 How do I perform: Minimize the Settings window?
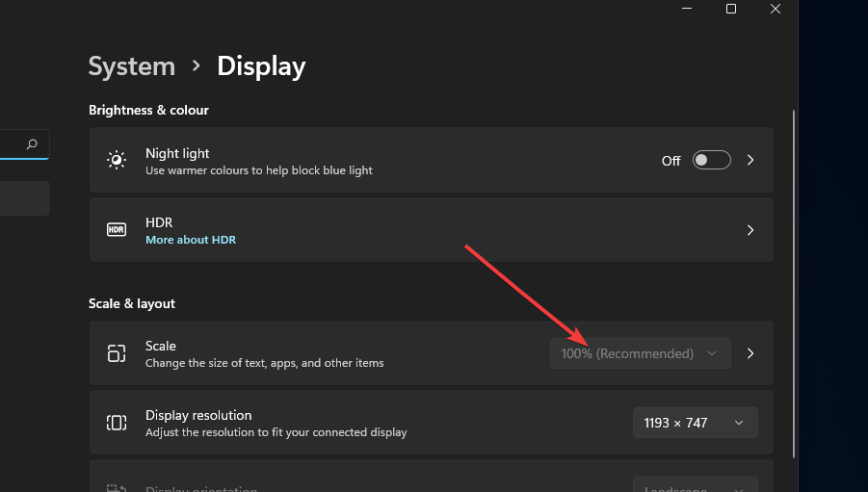click(687, 9)
